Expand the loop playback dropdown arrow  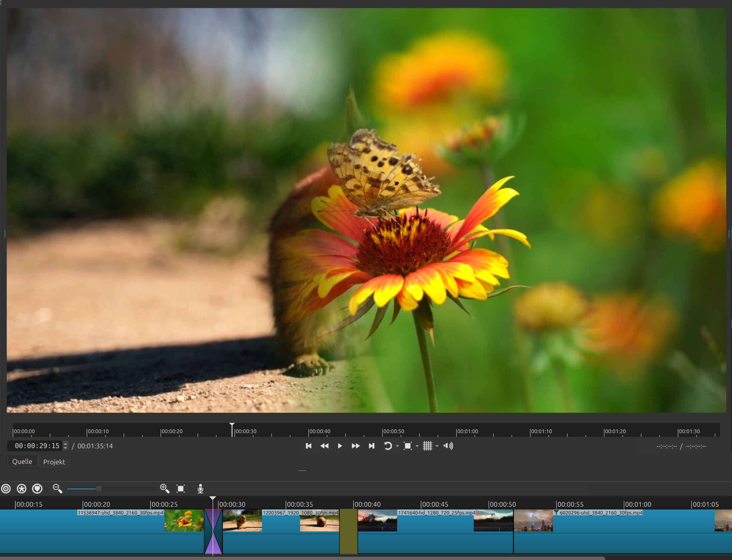click(x=397, y=446)
